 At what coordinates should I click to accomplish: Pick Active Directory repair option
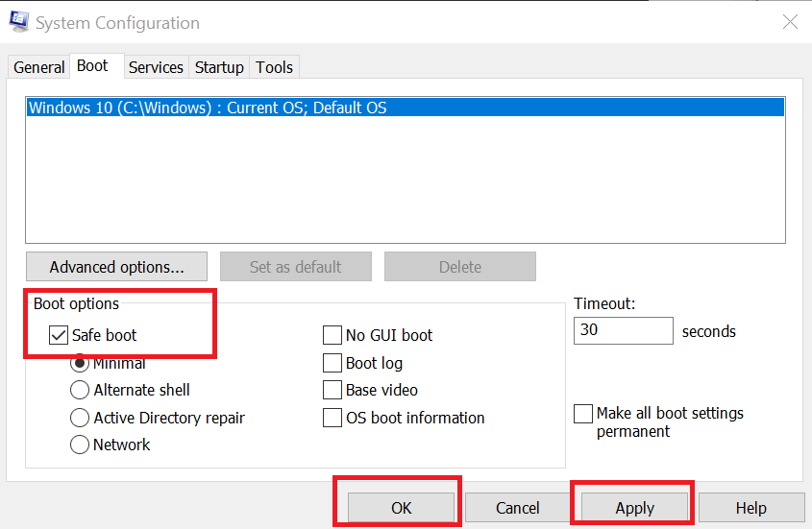pyautogui.click(x=81, y=418)
